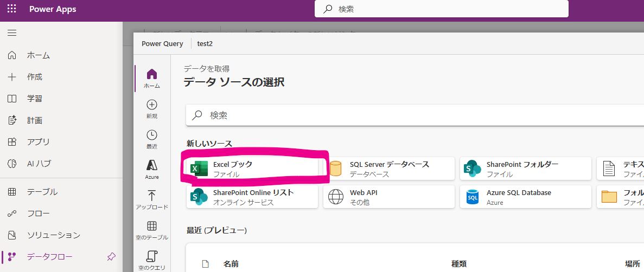
Task: Open 作成 in left navigation
Action: [61, 77]
